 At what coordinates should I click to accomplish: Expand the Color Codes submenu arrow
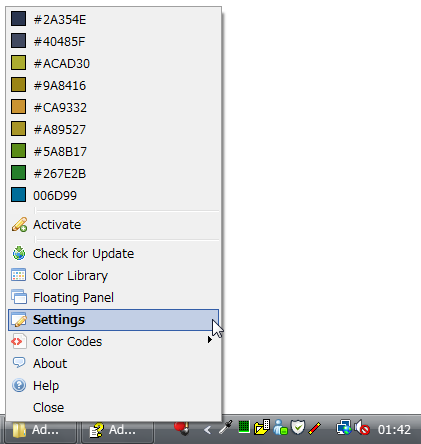click(x=209, y=340)
